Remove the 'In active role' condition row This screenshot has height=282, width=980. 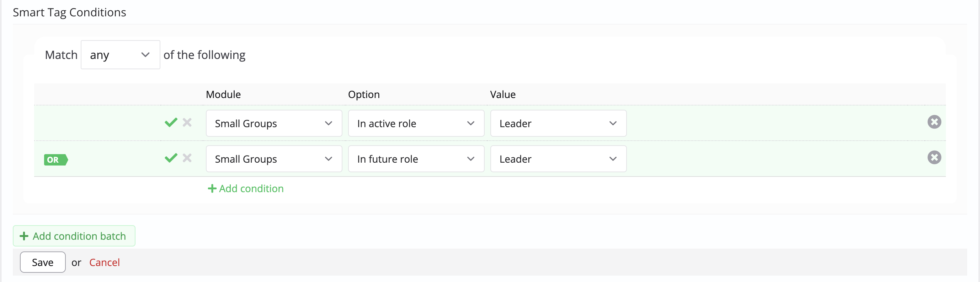tap(934, 122)
